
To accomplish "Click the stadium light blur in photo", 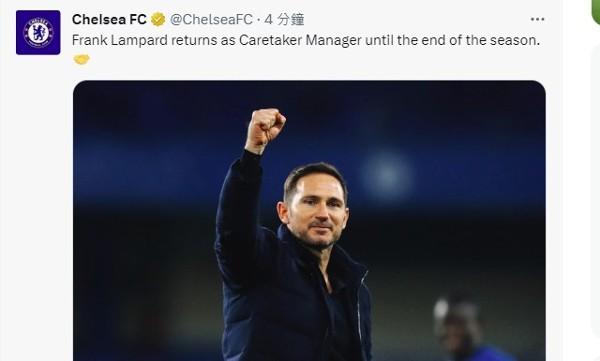I will click(386, 174).
